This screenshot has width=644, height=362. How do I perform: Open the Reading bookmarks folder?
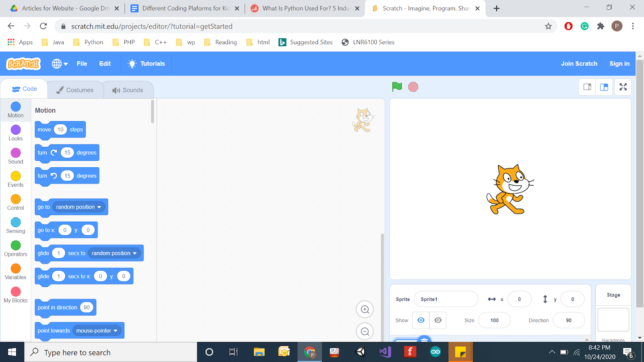(220, 42)
